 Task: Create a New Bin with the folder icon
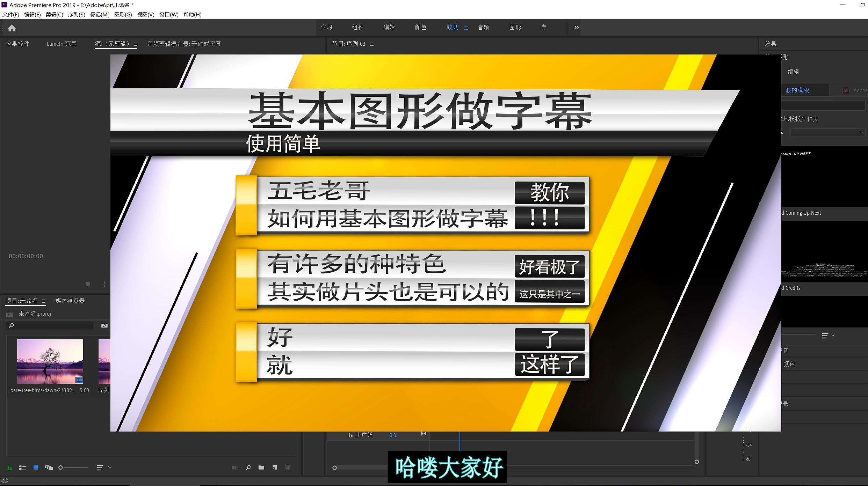coord(261,468)
